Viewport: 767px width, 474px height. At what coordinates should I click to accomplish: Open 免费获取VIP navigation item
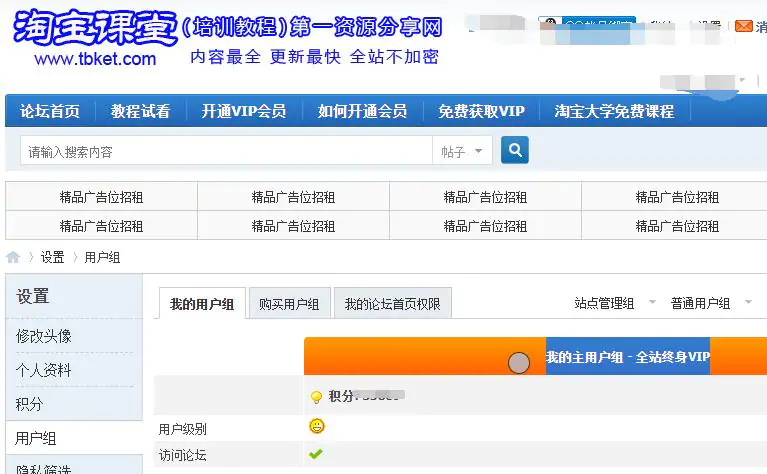(x=481, y=111)
